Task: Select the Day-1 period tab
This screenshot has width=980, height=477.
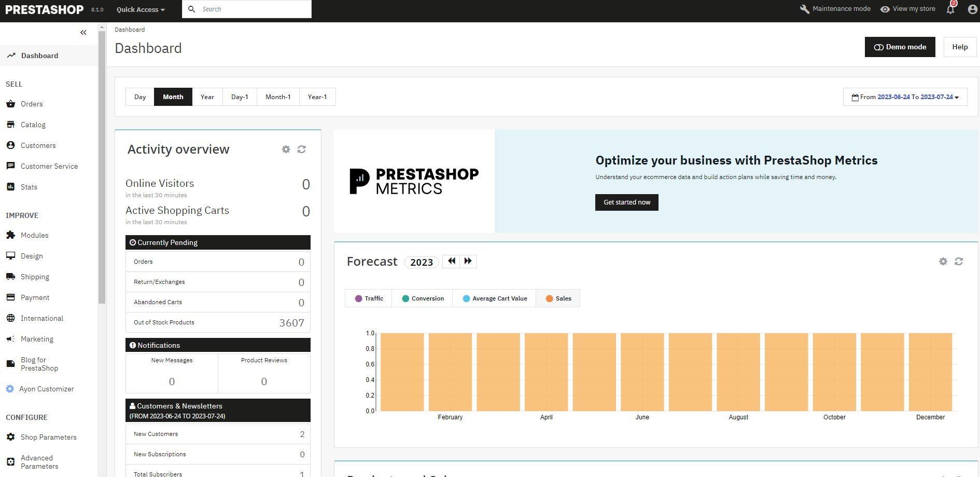Action: tap(240, 97)
